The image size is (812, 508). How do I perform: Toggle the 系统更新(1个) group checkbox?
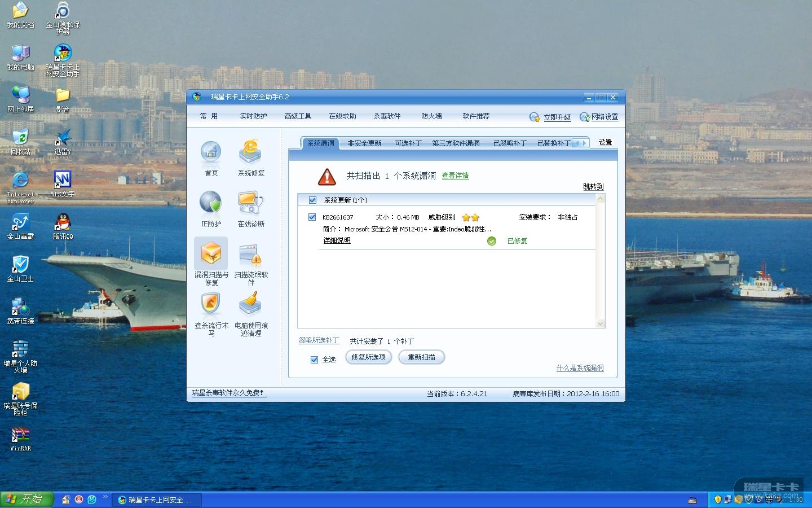click(312, 200)
